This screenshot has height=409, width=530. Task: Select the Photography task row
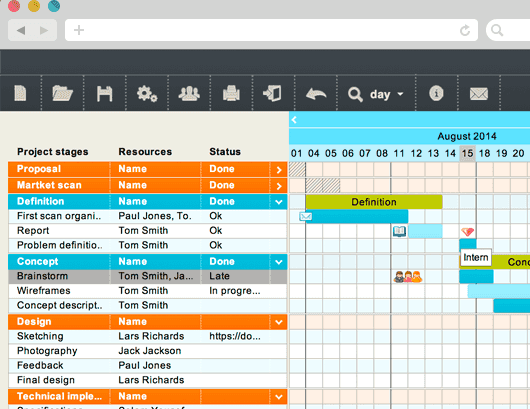pyautogui.click(x=148, y=351)
